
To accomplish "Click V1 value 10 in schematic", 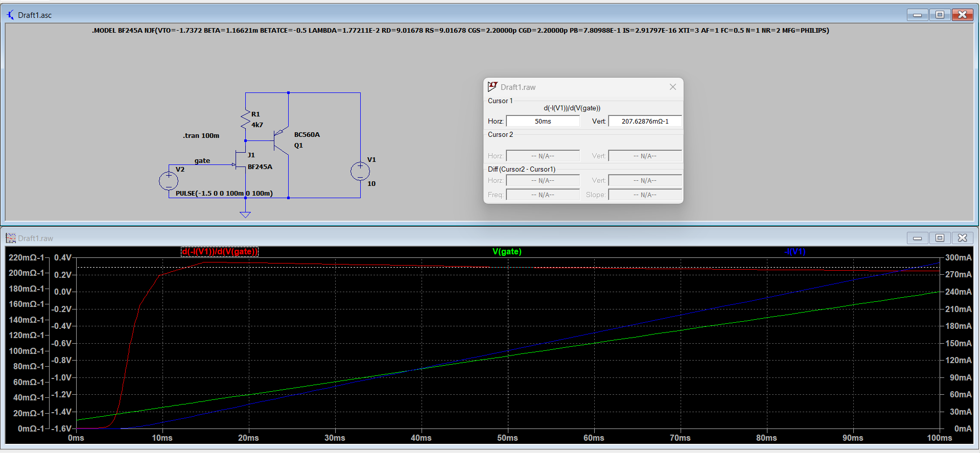I will pyautogui.click(x=371, y=183).
